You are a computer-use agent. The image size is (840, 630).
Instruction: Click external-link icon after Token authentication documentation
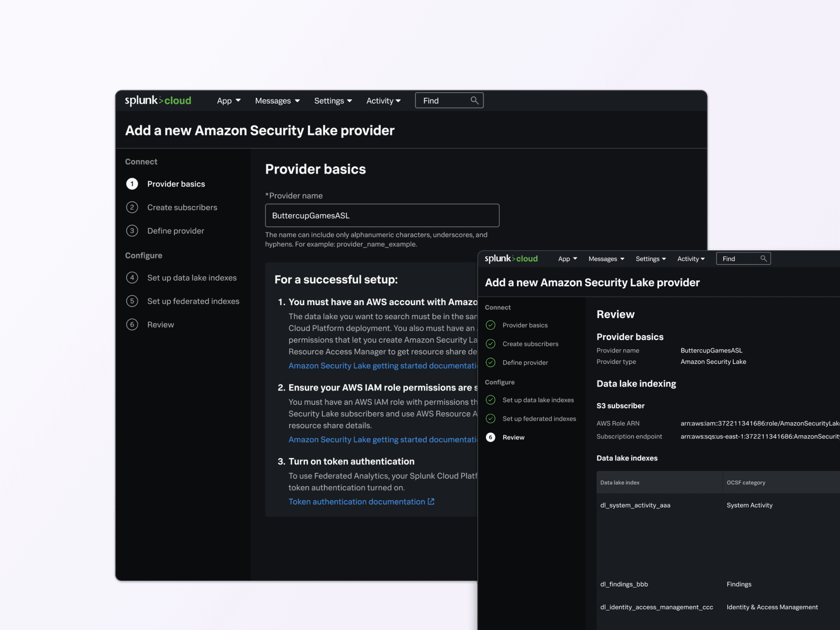pos(431,502)
